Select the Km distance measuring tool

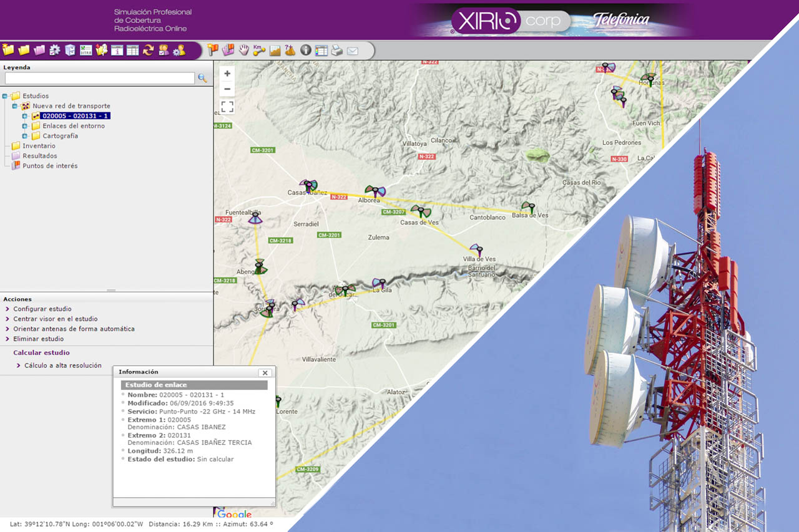[x=259, y=50]
